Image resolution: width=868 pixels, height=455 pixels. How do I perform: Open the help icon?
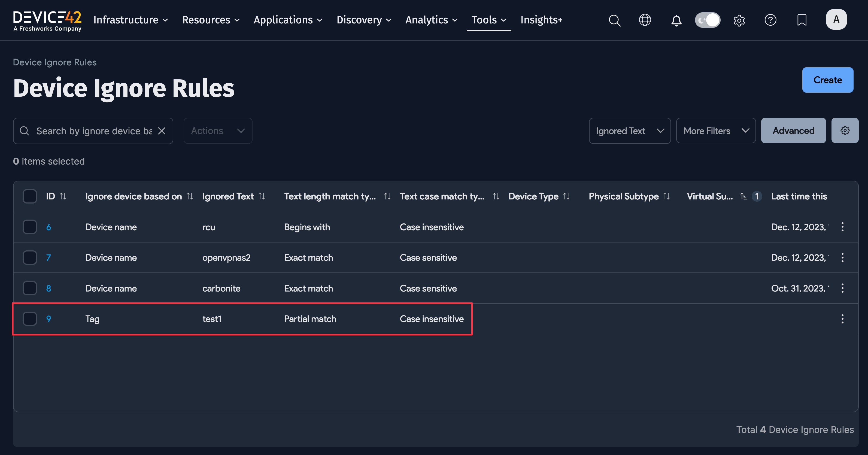pos(770,20)
